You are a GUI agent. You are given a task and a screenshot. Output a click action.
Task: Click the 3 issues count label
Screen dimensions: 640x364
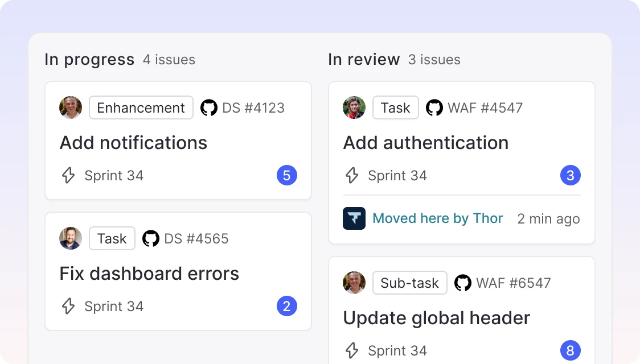tap(434, 60)
